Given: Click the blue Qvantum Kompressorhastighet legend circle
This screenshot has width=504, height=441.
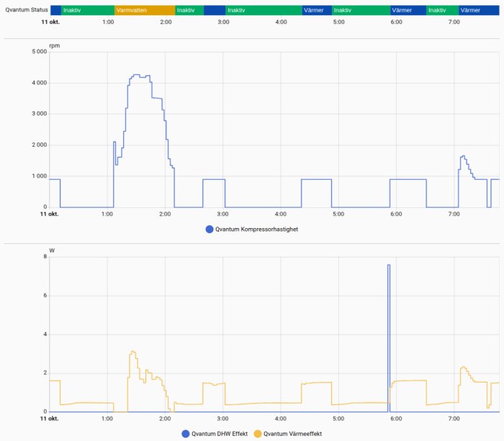Looking at the screenshot, I should pyautogui.click(x=210, y=229).
